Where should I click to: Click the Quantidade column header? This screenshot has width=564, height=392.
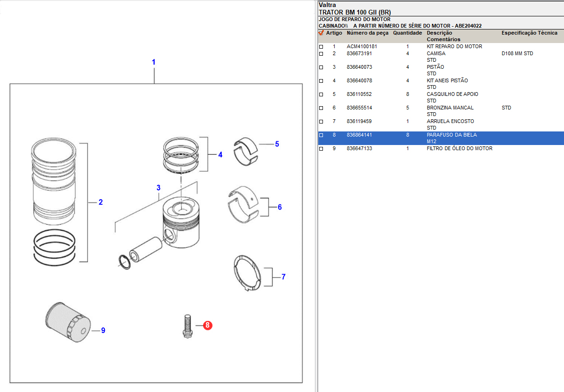click(x=407, y=33)
